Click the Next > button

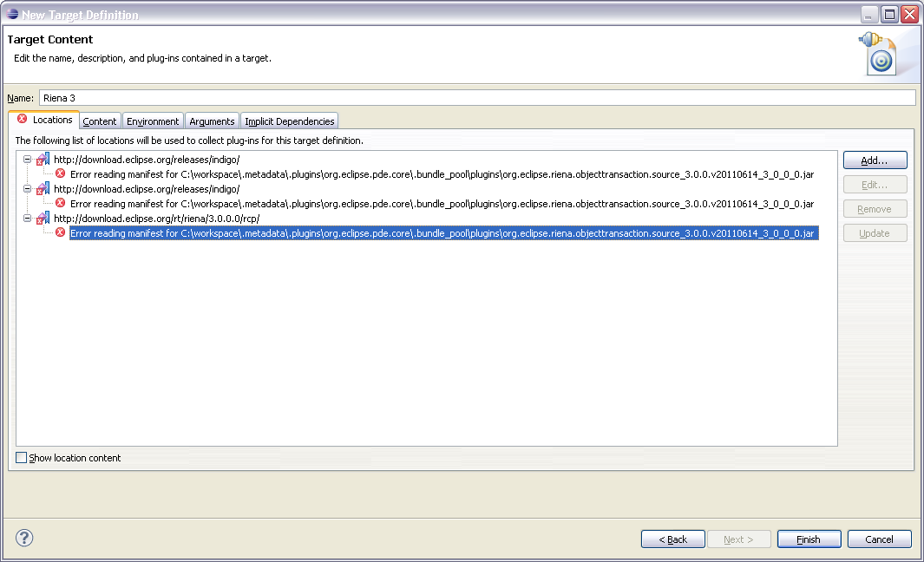point(739,539)
